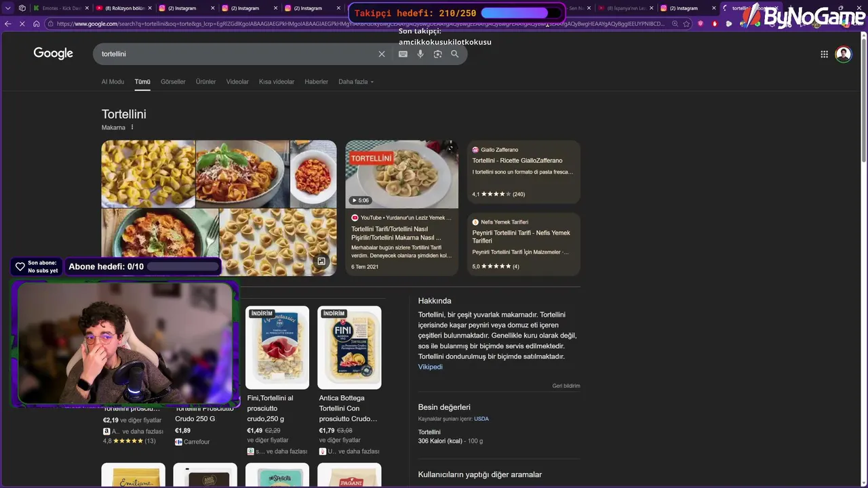Image resolution: width=868 pixels, height=488 pixels.
Task: Bookmark this page with the star icon
Action: point(686,24)
